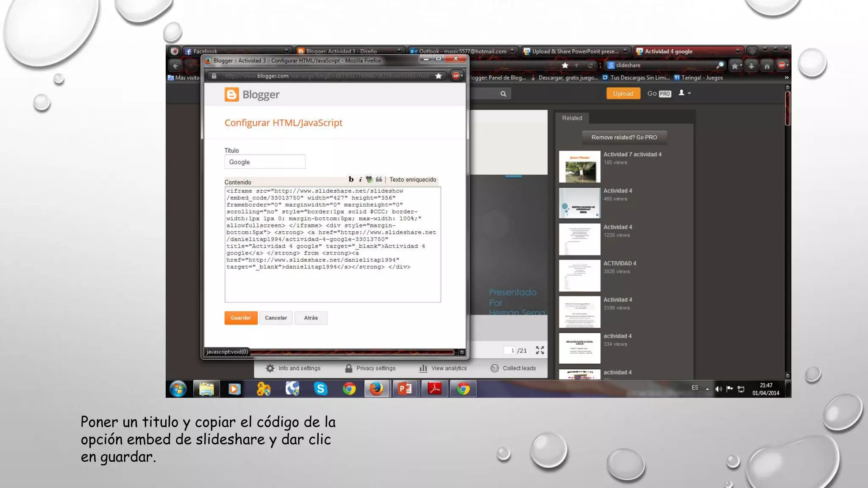Open a new tab with plus button

click(x=752, y=51)
